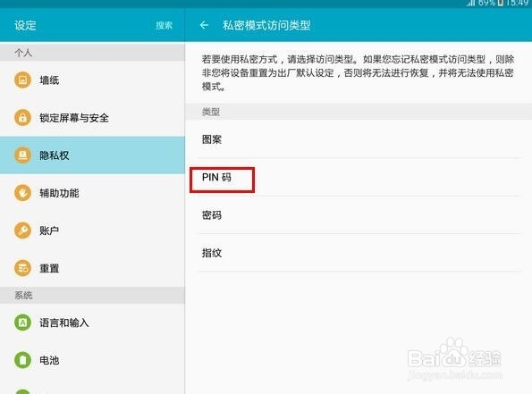
Task: Tap the accounts key icon
Action: (22, 231)
